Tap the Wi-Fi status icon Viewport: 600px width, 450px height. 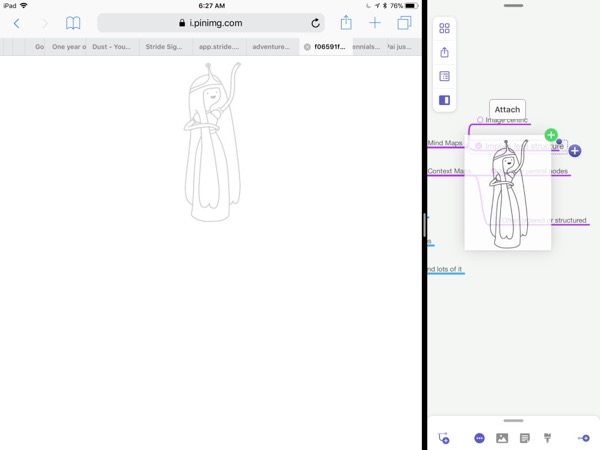point(24,5)
